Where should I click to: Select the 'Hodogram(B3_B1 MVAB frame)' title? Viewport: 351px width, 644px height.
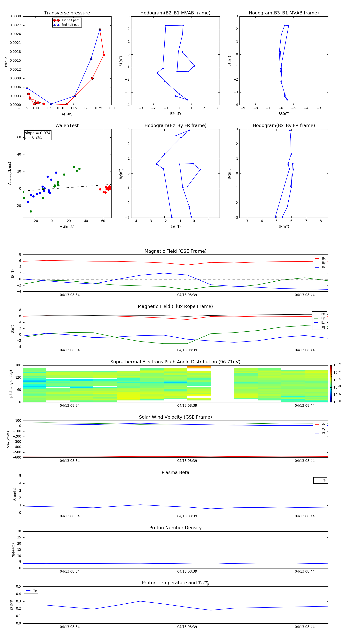[x=284, y=13]
